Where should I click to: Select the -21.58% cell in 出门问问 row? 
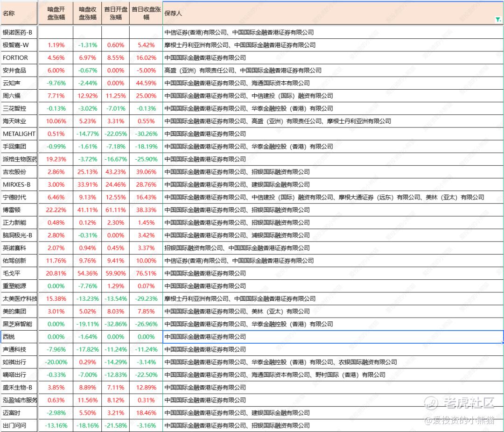tap(116, 425)
